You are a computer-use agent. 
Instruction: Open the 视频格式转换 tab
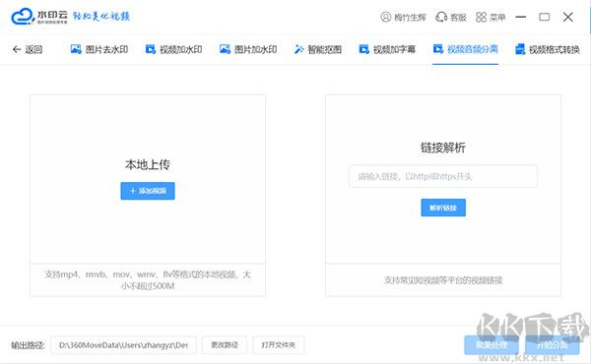point(548,49)
